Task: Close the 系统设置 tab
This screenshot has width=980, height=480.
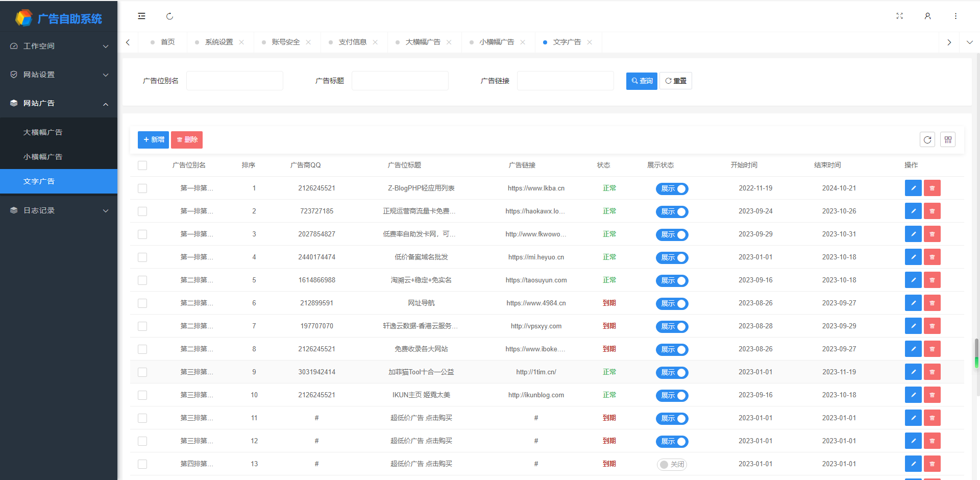Action: pos(241,42)
